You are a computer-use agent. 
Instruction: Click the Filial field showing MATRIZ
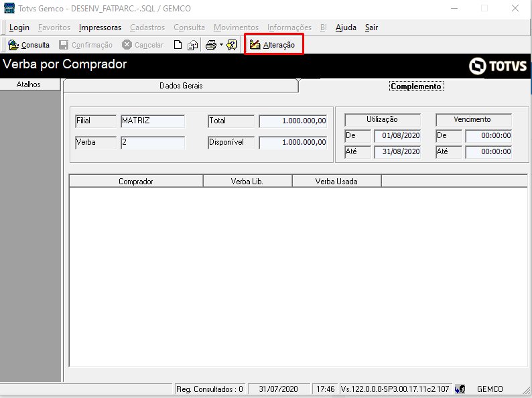tap(153, 121)
